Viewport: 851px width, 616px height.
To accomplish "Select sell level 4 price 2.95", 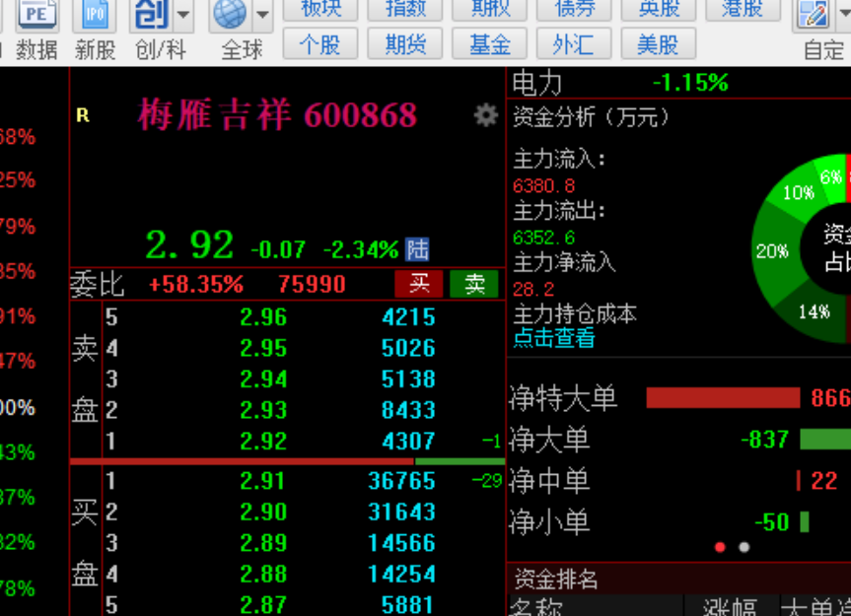I will (263, 348).
